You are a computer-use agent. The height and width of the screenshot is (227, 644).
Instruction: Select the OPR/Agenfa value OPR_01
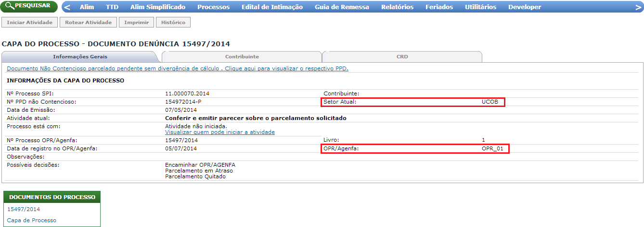click(492, 148)
